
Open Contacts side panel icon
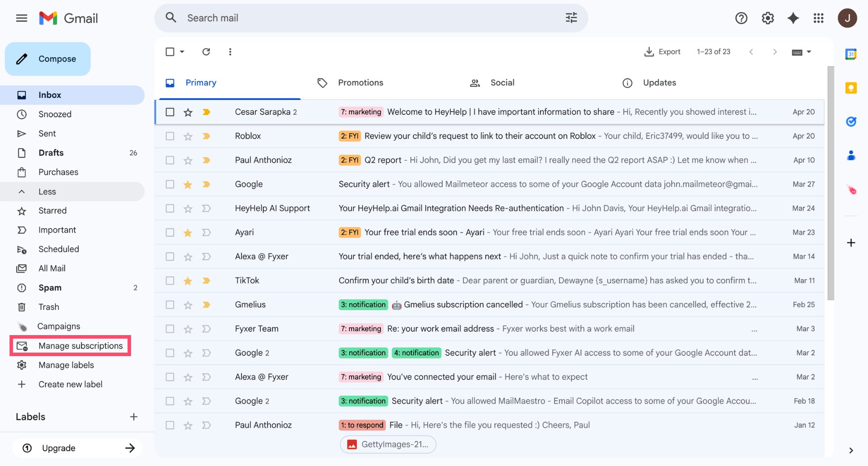[x=851, y=155]
